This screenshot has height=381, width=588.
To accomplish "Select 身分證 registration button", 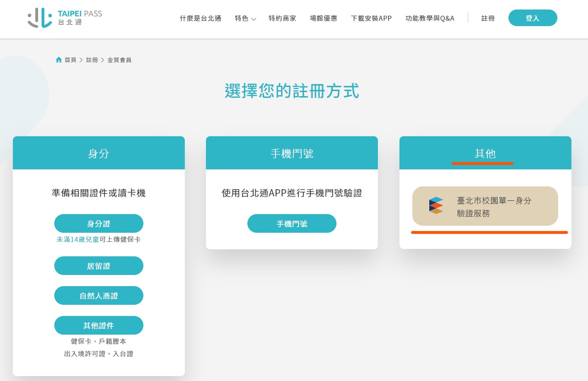I will (99, 224).
